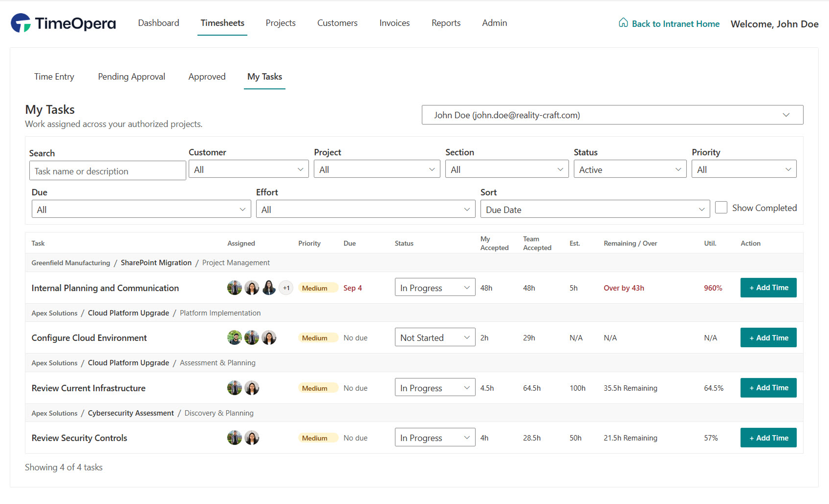Viewport: 829px width, 504px height.
Task: Open the Status filter set to Active
Action: coord(630,169)
